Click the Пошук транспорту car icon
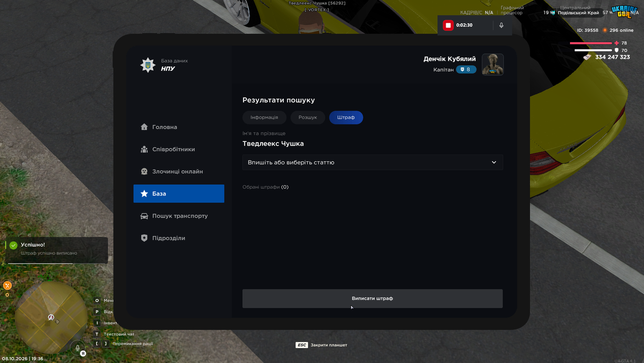 coord(144,216)
